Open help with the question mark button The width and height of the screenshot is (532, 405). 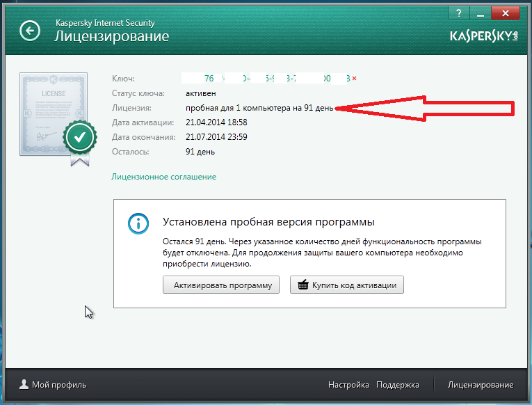pos(459,13)
